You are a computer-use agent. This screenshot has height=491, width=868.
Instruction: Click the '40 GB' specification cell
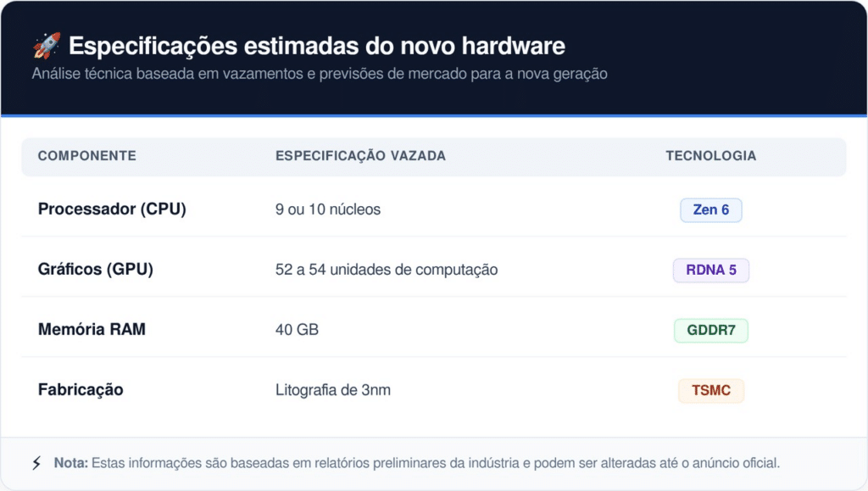click(297, 330)
